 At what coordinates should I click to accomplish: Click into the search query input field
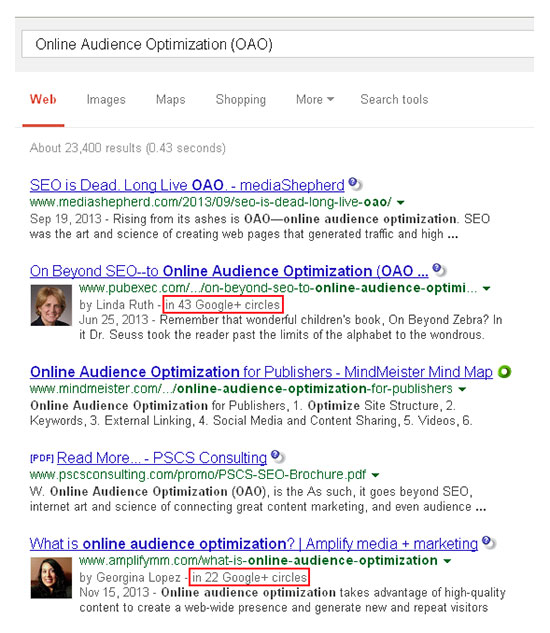tap(278, 44)
